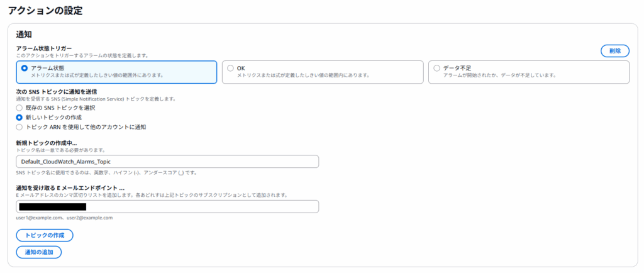Click the アラーム状態トリガー label
The height and width of the screenshot is (273, 644).
(44, 48)
